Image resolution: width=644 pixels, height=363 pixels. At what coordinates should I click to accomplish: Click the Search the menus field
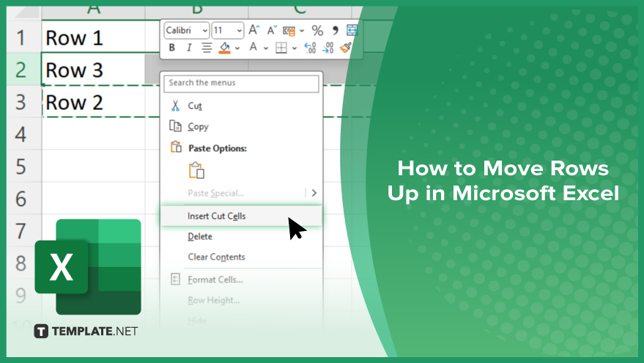241,84
